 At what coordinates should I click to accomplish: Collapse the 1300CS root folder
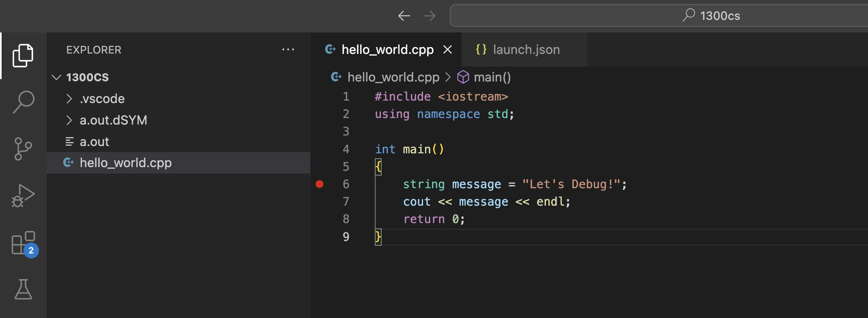[178, 77]
